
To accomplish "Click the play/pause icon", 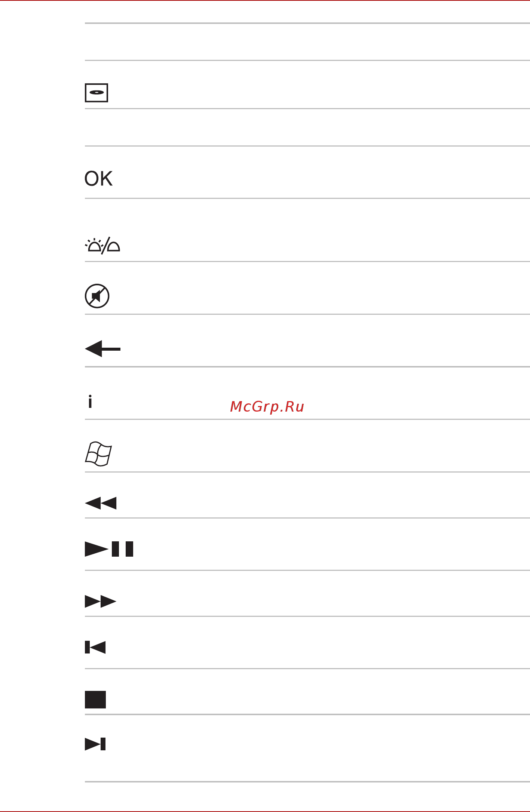I will (x=109, y=549).
